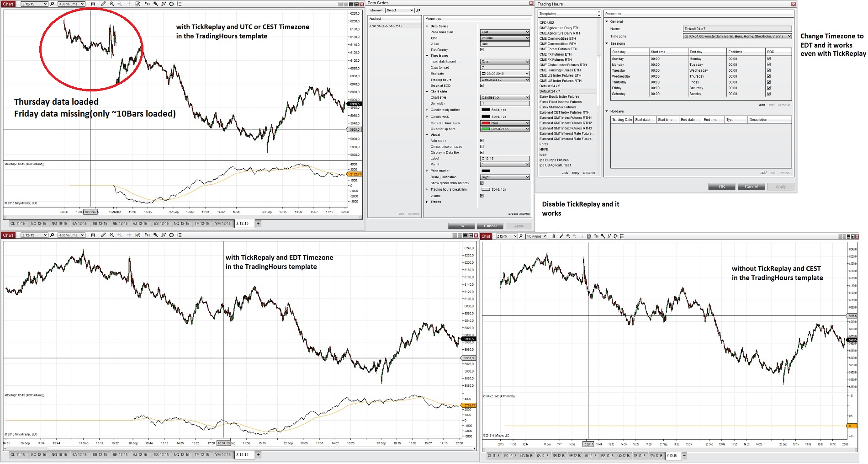Open instrument search in lower-left chart toolbar
This screenshot has height=464, width=868.
point(52,235)
